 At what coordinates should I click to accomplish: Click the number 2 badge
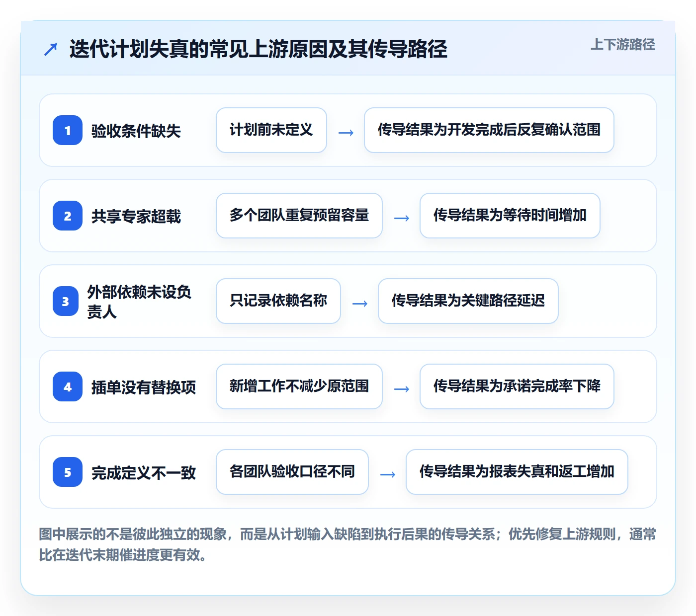tap(68, 216)
